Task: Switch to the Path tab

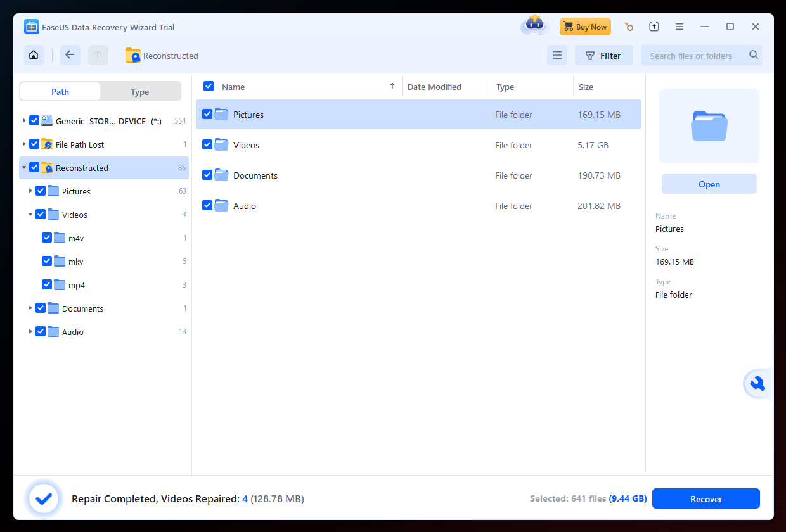Action: 60,91
